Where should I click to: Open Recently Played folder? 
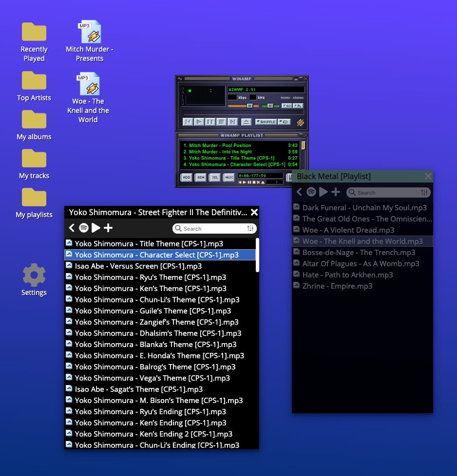(x=34, y=41)
